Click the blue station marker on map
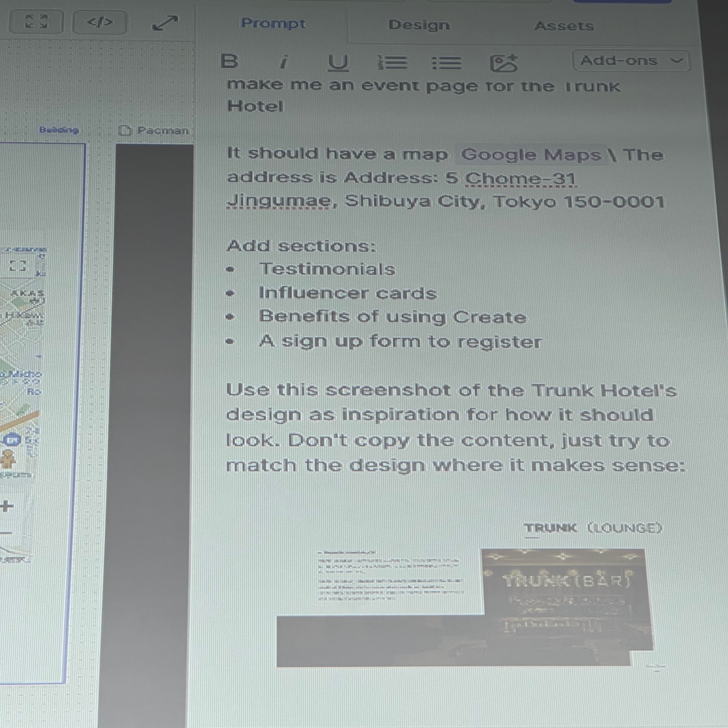 [12, 440]
